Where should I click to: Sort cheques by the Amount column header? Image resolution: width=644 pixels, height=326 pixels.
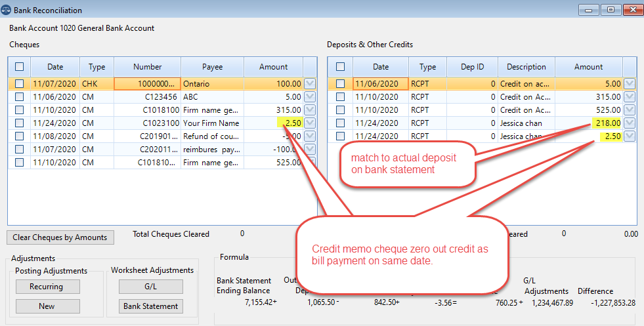274,67
